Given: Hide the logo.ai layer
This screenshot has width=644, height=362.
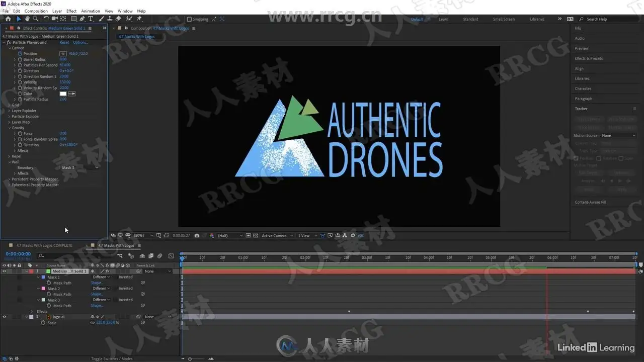Looking at the screenshot, I should [5, 317].
